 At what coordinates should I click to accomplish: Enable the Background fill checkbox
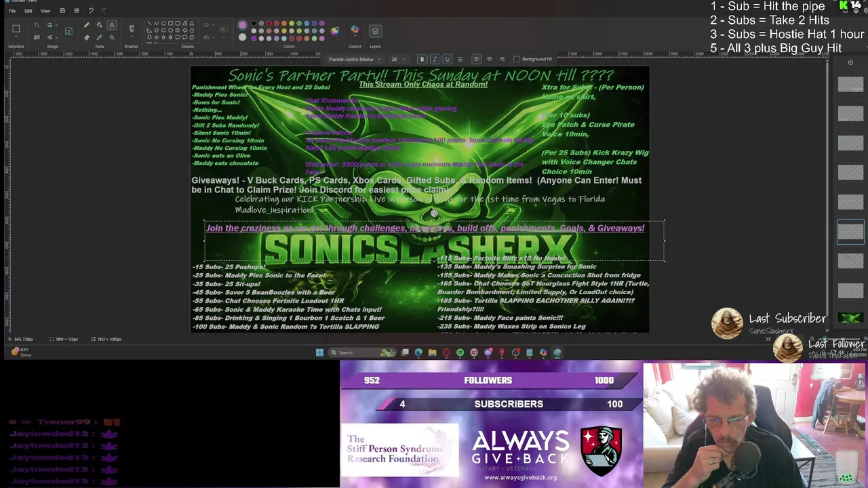click(x=517, y=59)
